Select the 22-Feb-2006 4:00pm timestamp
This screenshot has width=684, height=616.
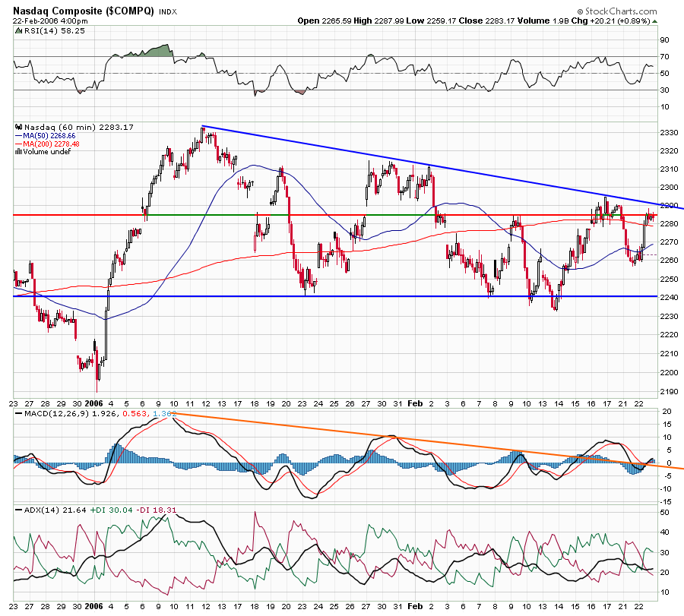click(50, 21)
